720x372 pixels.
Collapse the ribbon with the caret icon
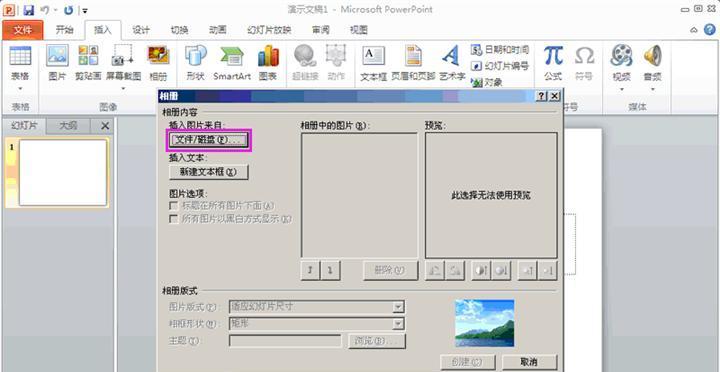pyautogui.click(x=694, y=30)
